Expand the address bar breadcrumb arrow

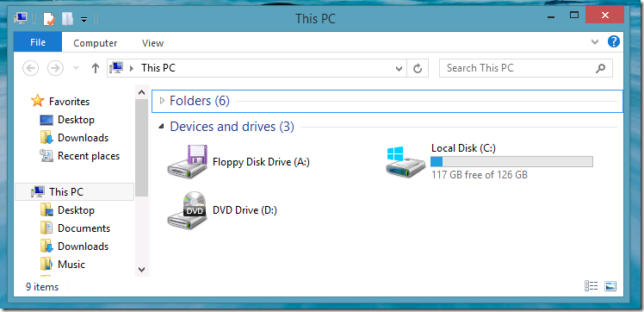point(132,68)
